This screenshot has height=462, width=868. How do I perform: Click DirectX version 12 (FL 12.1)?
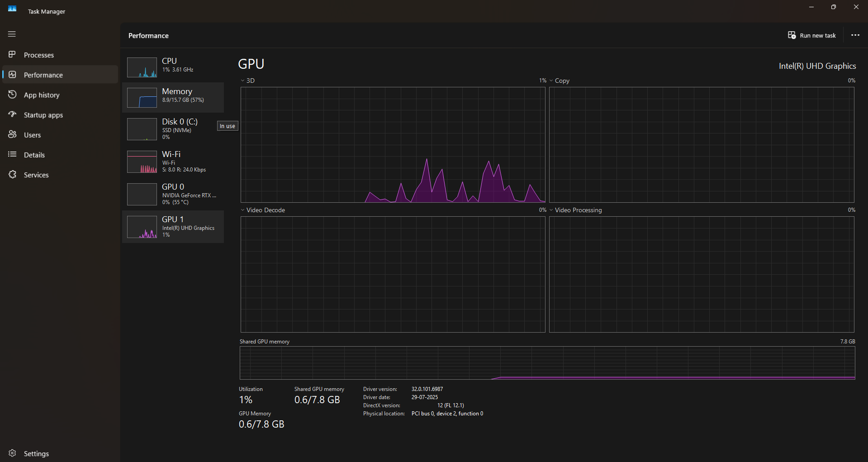451,405
